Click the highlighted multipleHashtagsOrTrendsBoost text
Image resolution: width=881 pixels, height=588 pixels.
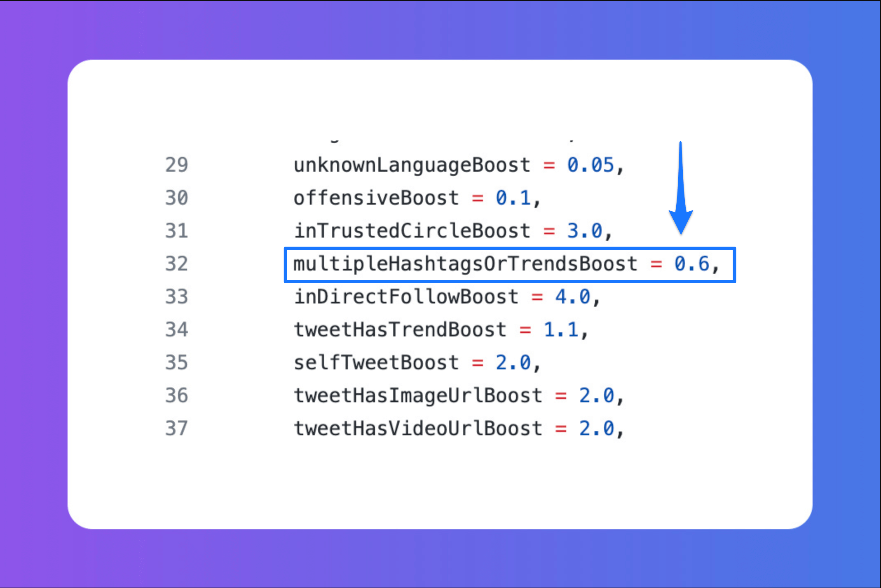pyautogui.click(x=465, y=264)
